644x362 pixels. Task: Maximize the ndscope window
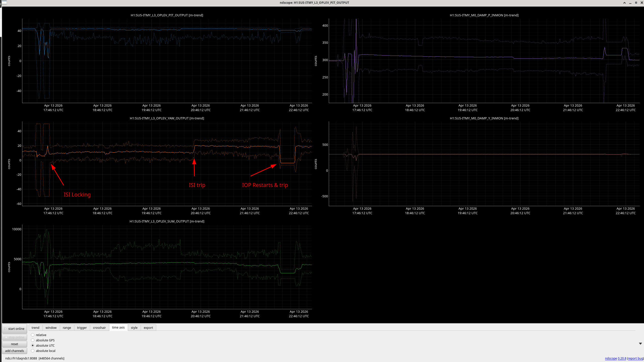[x=636, y=3]
